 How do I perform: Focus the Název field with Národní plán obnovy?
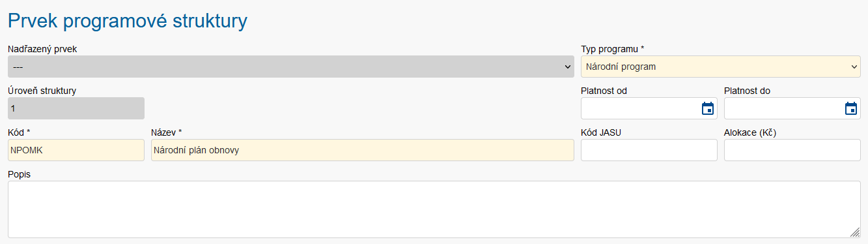click(363, 150)
